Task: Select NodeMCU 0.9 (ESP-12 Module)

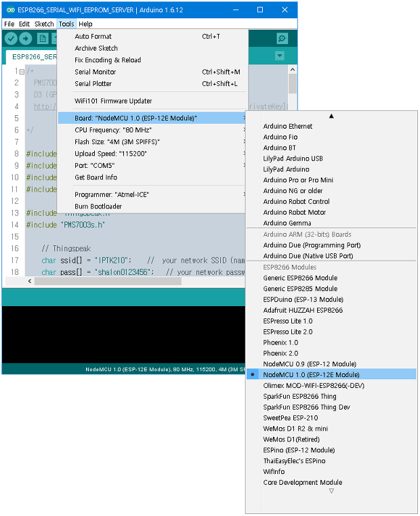Action: coord(331,364)
